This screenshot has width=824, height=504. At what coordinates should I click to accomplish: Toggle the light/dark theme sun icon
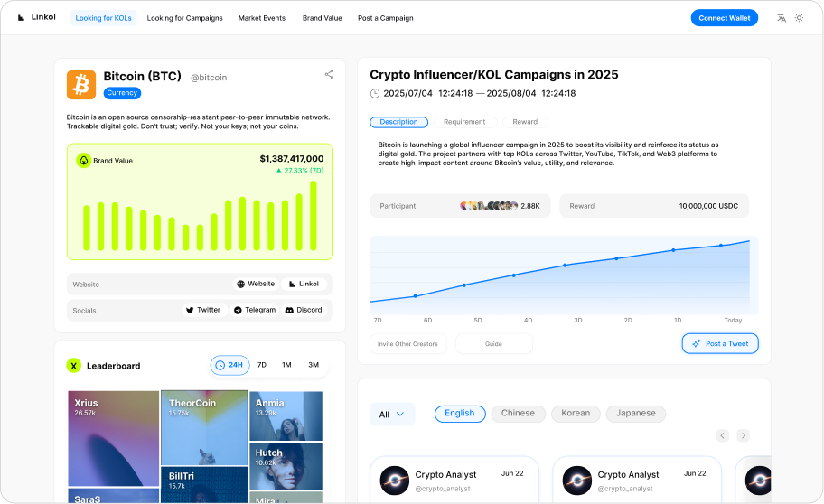pyautogui.click(x=799, y=18)
